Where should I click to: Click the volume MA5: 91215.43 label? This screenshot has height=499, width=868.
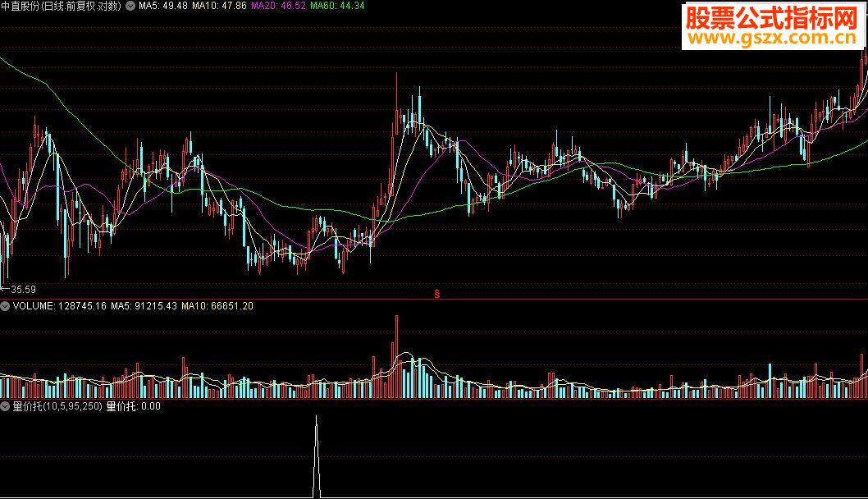144,306
